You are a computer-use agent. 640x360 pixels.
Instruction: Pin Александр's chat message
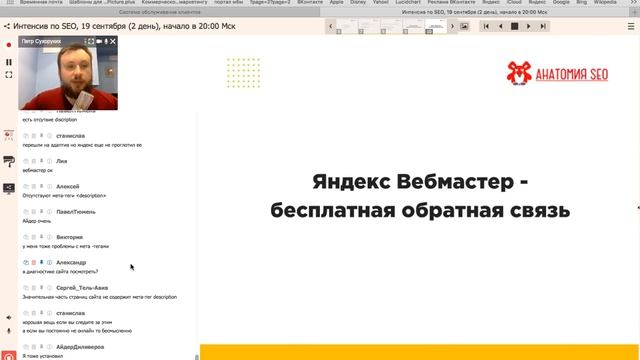pos(41,262)
